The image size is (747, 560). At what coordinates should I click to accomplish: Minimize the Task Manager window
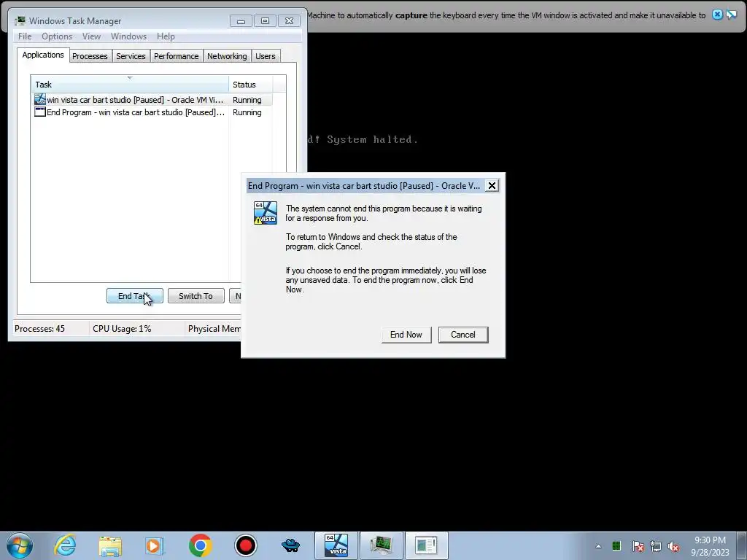pos(241,21)
